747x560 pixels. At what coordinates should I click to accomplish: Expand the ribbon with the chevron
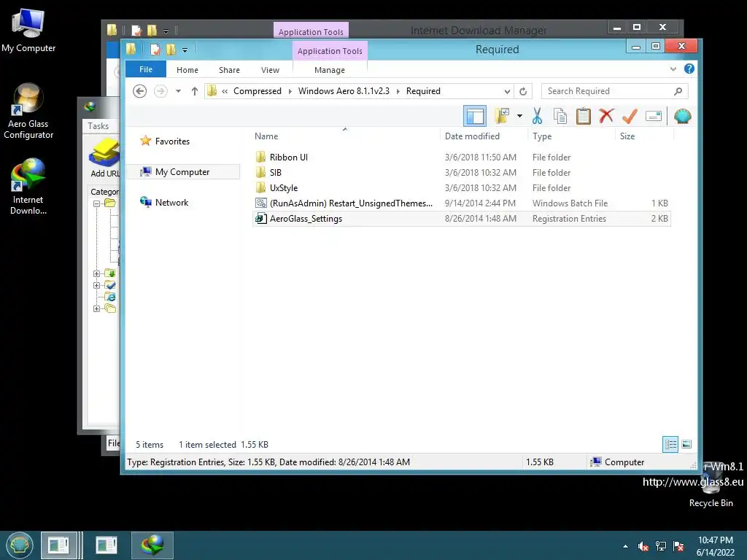(673, 69)
